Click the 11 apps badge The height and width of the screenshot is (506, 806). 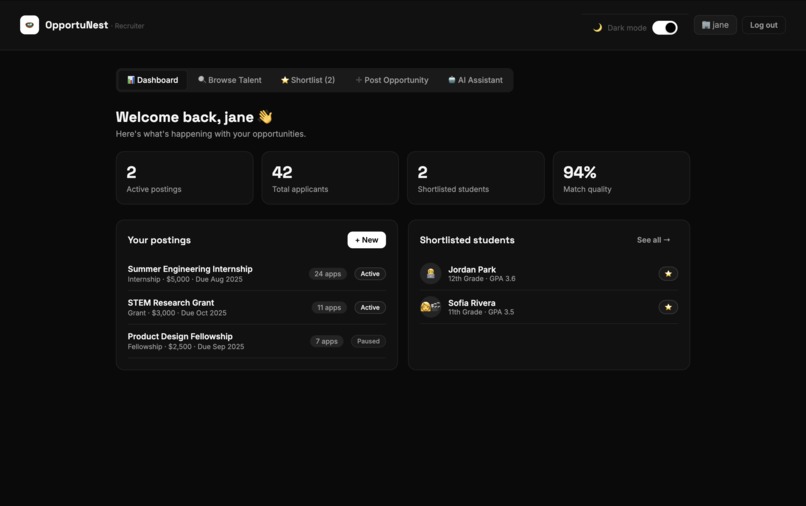pos(329,308)
